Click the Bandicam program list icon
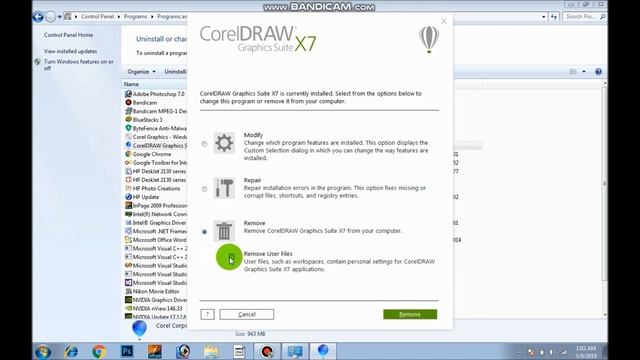 pos(128,102)
